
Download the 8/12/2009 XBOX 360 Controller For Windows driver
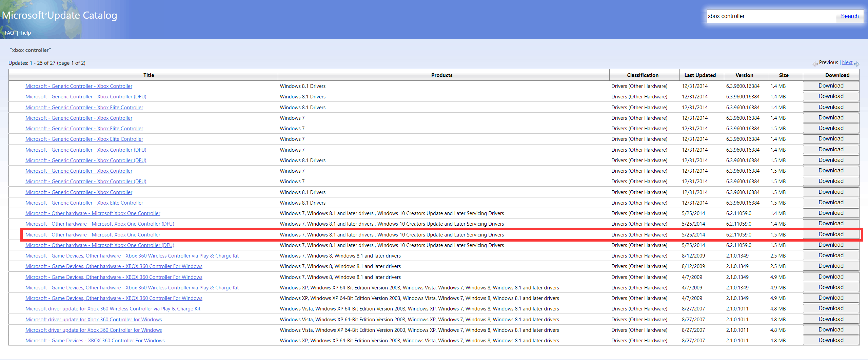831,266
